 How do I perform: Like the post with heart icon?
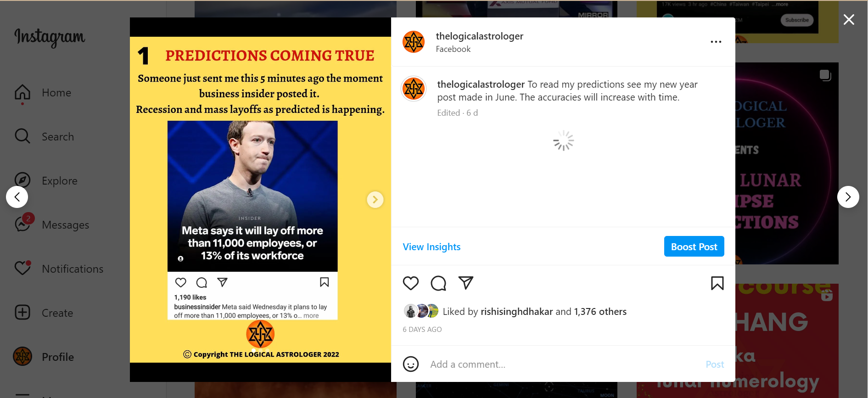point(411,283)
